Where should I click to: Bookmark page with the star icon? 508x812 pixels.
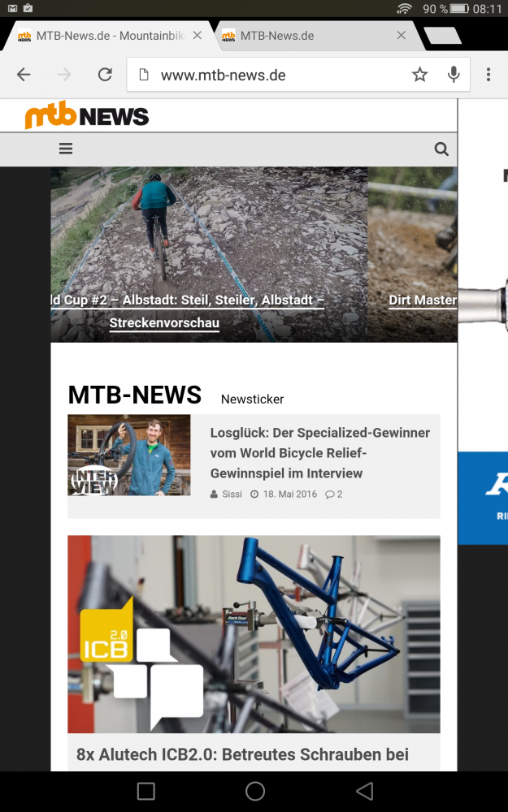(x=419, y=75)
